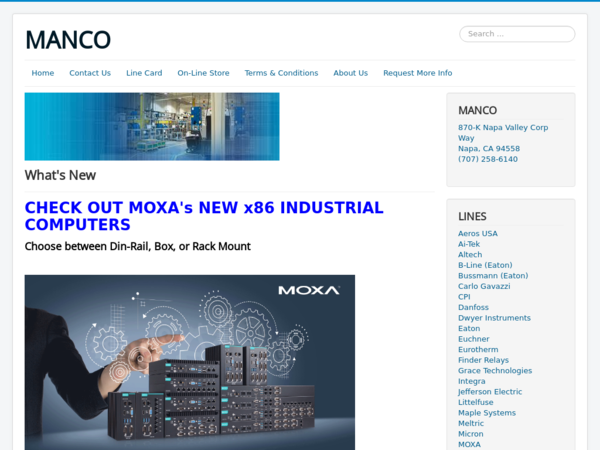The image size is (600, 450).
Task: Open the Ai-Tek line link
Action: (x=469, y=244)
